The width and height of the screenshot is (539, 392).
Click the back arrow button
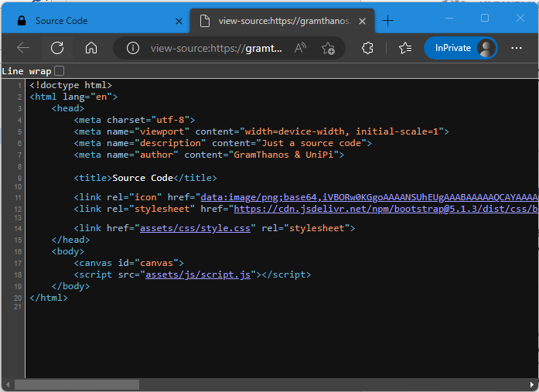[x=23, y=48]
